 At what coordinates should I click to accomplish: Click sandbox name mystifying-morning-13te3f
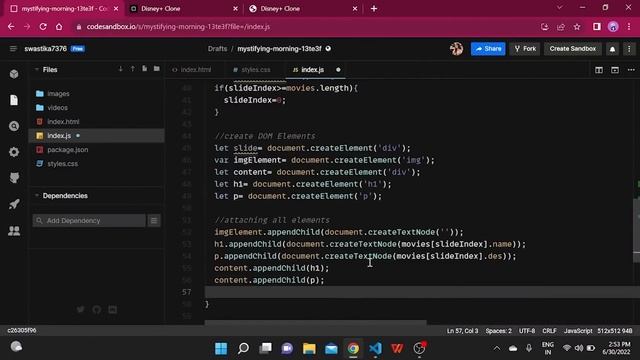point(279,49)
